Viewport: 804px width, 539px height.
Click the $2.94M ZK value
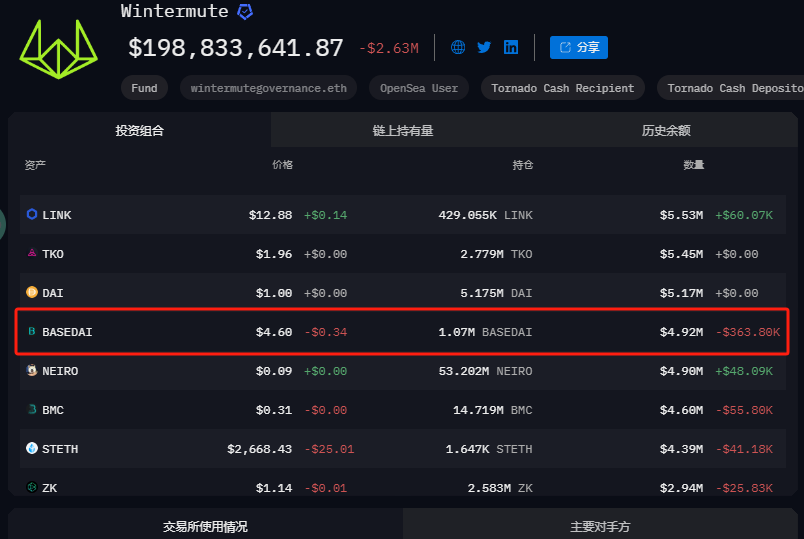click(x=681, y=488)
